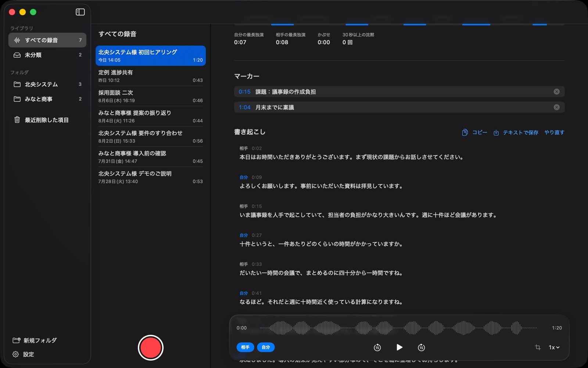588x368 pixels.
Task: Jump to transcript timestamp 0:15 in transcript
Action: coord(257,206)
